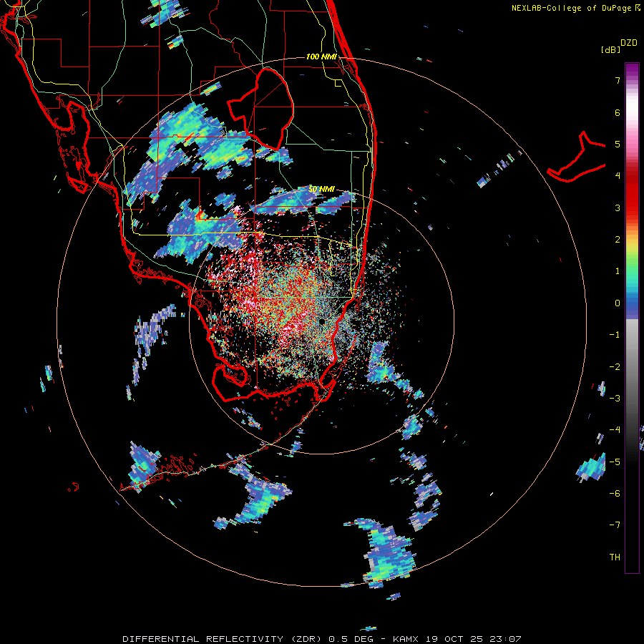
Task: Click the 6 value on the color scale
Action: (x=618, y=112)
